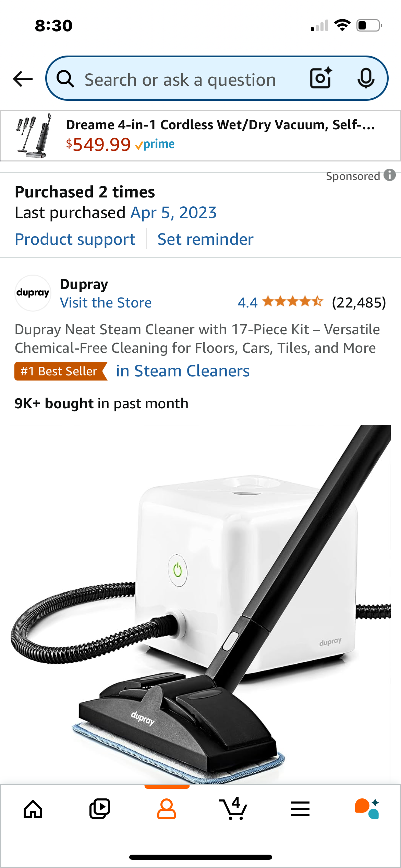Open the in Steam Cleaners category link
The image size is (401, 868).
tap(183, 371)
